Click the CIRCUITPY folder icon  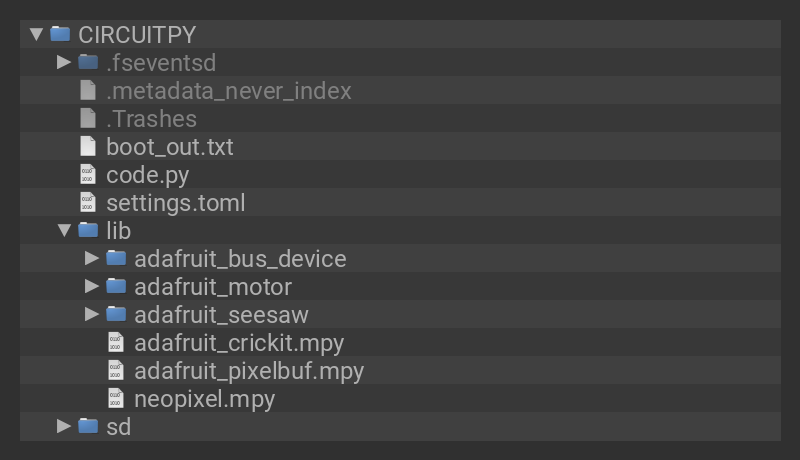click(x=60, y=34)
